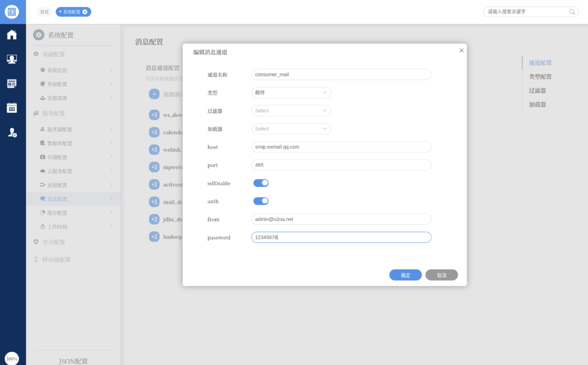
Task: Click the 100% zoom indicator
Action: click(x=12, y=358)
